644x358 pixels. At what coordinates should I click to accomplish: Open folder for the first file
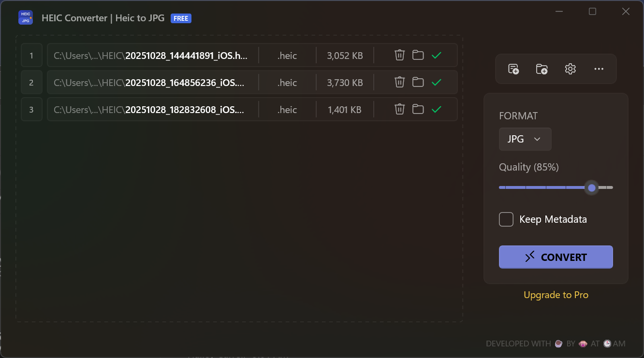[x=418, y=56]
